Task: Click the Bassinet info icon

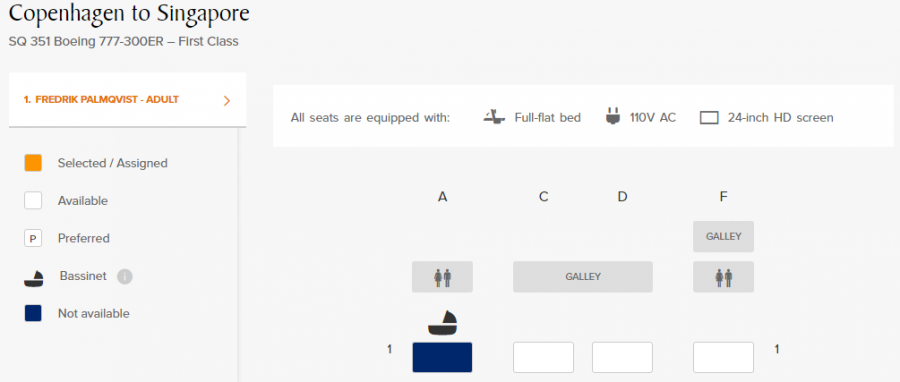Action: click(x=125, y=277)
